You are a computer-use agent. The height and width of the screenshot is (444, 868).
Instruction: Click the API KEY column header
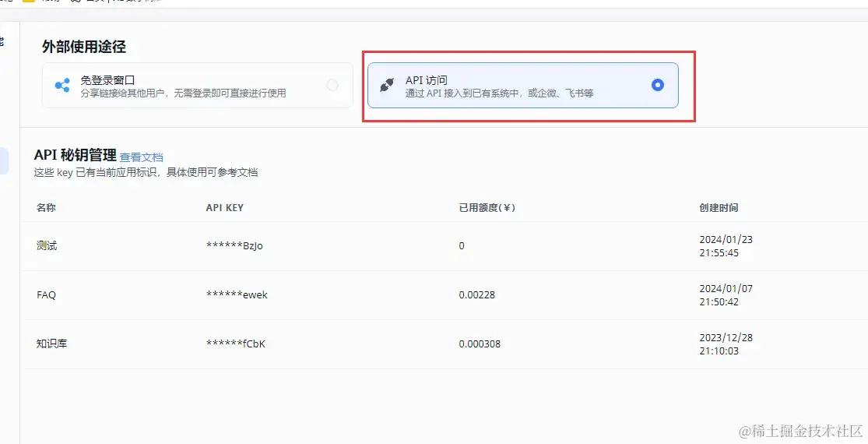pos(225,208)
